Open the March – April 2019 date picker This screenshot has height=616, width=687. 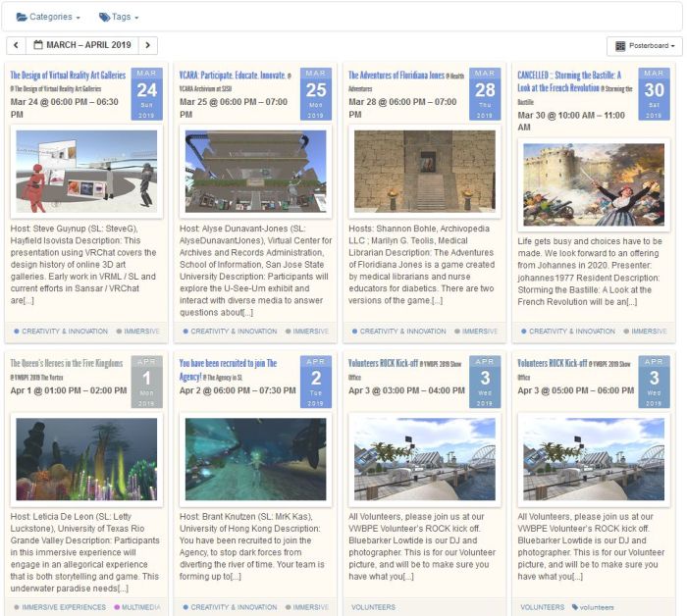pyautogui.click(x=80, y=45)
